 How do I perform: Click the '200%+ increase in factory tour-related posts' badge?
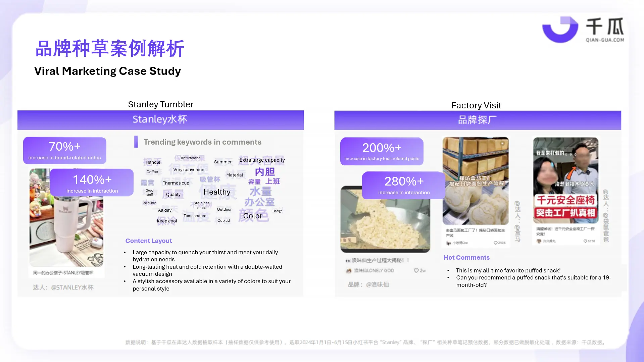[x=382, y=151]
